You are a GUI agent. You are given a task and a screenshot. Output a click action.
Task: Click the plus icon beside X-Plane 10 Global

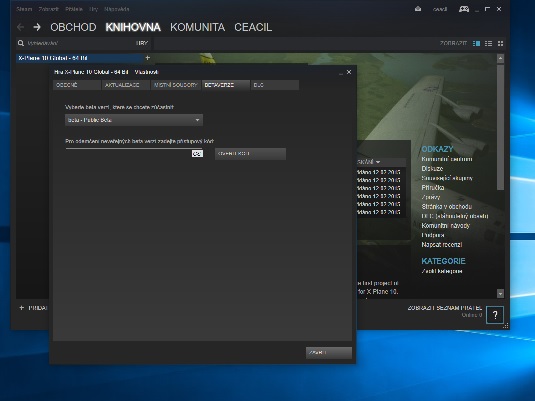coord(147,58)
